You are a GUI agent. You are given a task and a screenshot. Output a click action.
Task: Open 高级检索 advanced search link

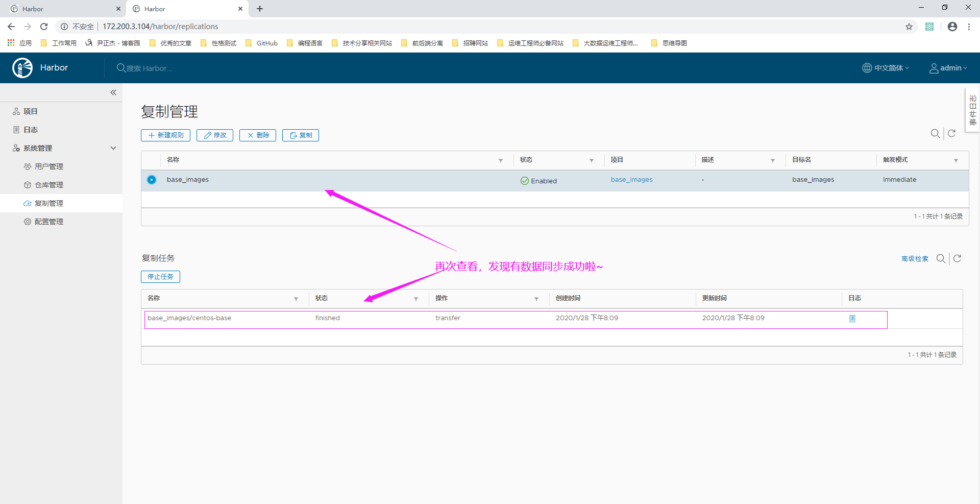tap(915, 259)
